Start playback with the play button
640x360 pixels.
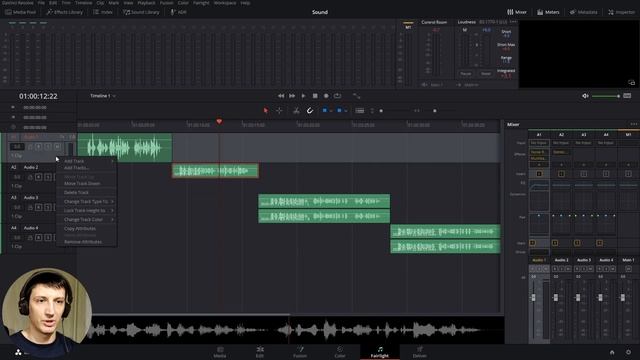[303, 96]
